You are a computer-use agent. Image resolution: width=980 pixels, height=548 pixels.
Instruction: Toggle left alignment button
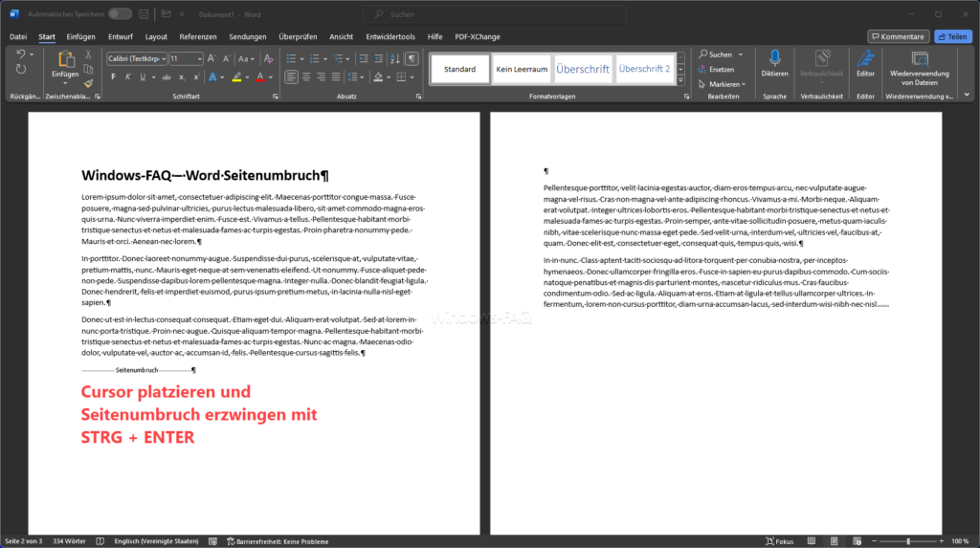(x=291, y=77)
